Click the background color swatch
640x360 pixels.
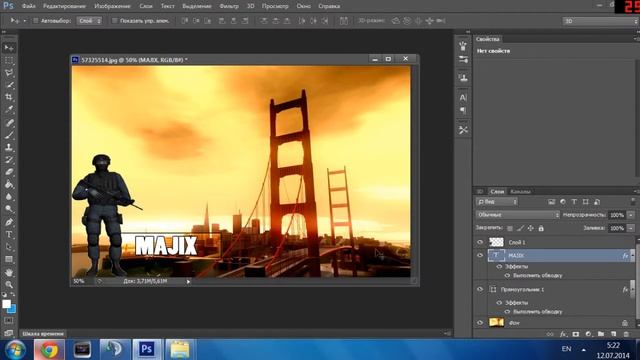coord(12,310)
